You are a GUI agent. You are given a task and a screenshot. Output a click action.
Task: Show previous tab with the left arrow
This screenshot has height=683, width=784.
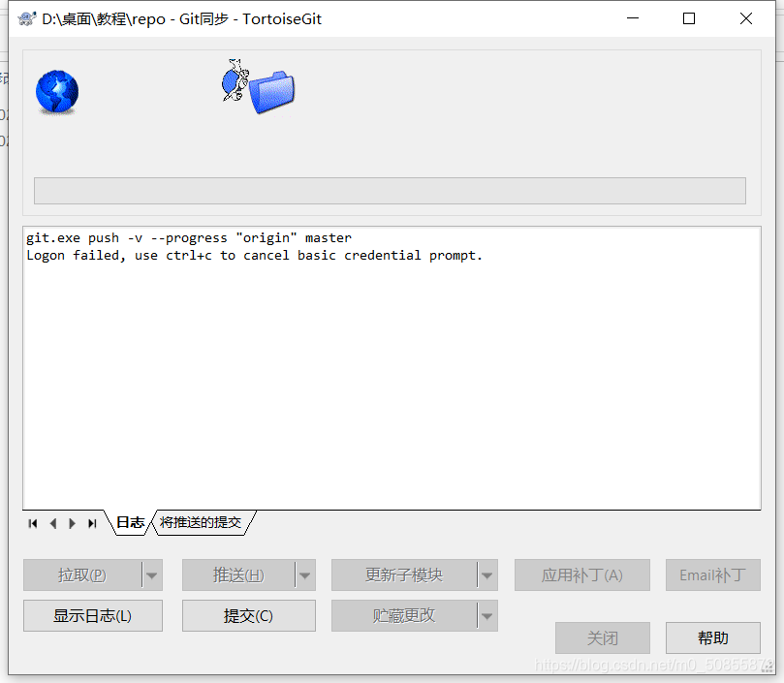click(53, 523)
